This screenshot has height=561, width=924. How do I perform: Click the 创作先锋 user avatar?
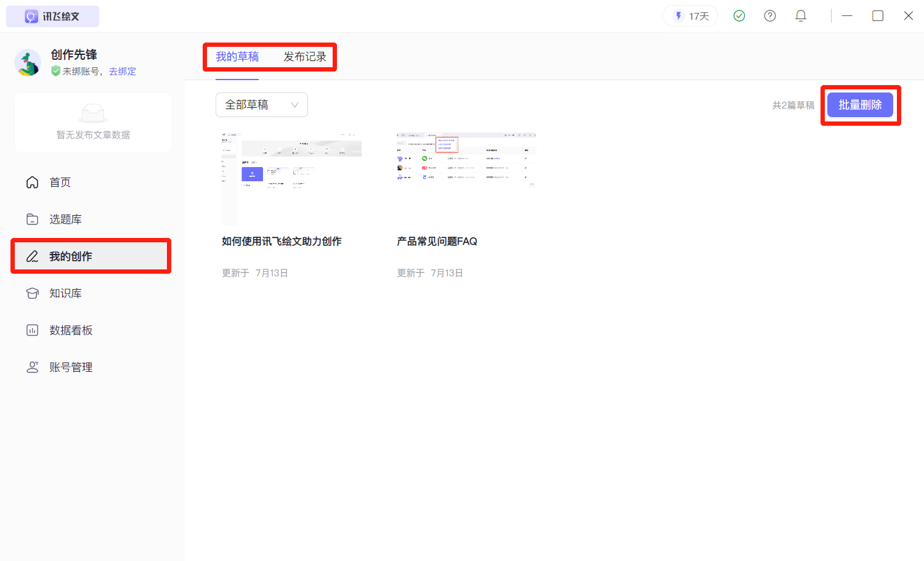pyautogui.click(x=28, y=63)
